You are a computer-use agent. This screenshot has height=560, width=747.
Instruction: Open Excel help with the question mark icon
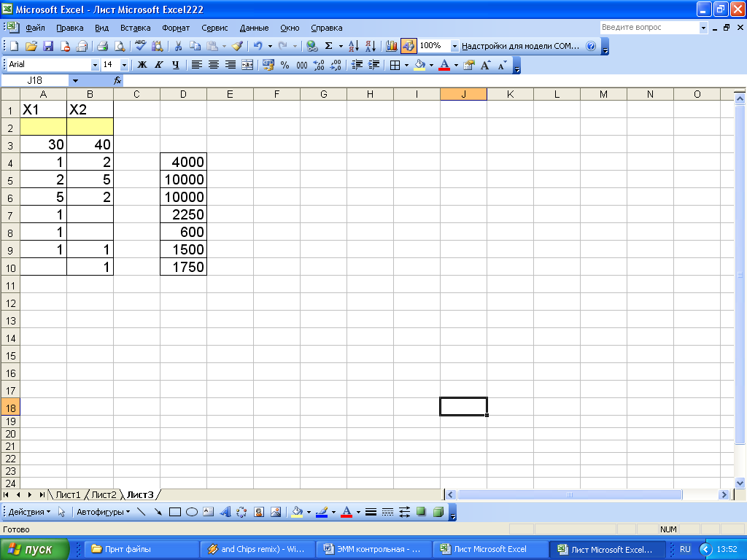click(591, 46)
